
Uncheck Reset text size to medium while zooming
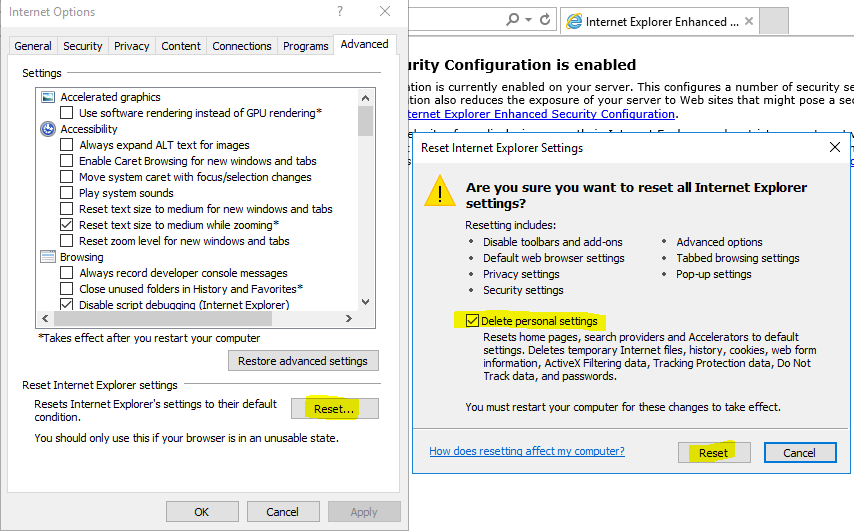(x=66, y=225)
